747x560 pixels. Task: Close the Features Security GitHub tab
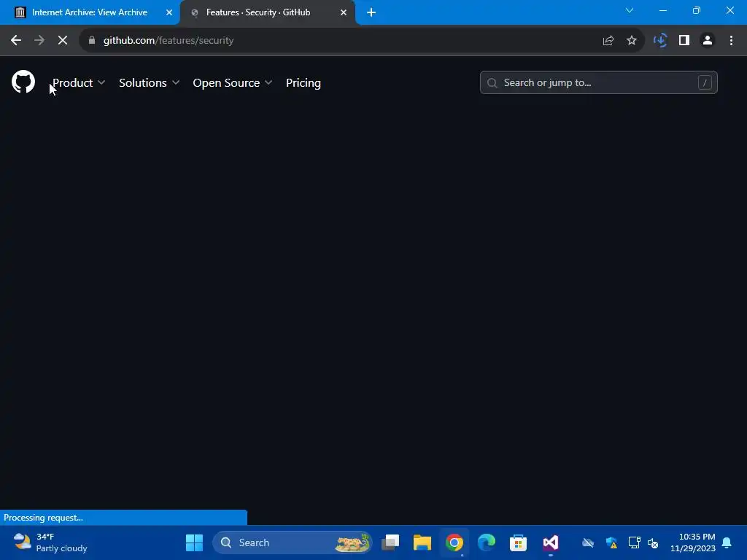pyautogui.click(x=344, y=12)
